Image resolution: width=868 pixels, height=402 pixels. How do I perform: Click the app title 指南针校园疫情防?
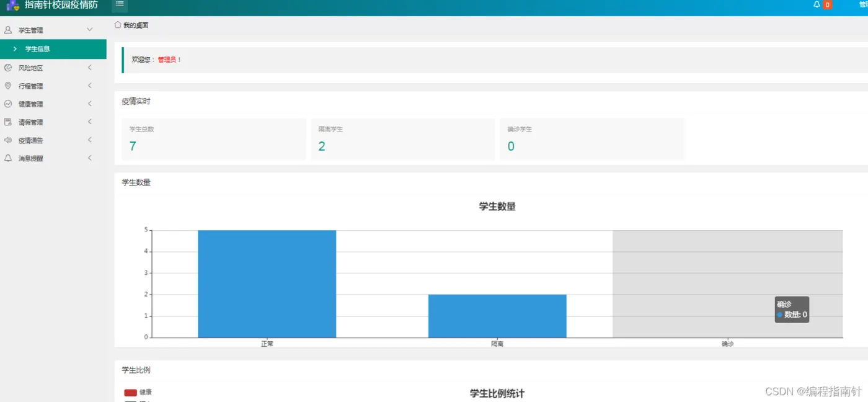[61, 5]
